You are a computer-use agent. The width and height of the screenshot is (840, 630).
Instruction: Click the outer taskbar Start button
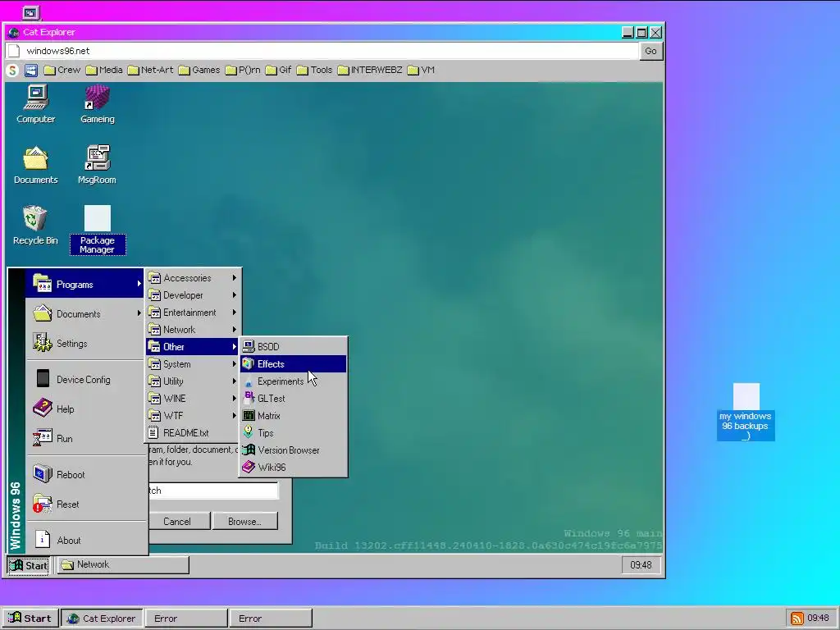coord(30,619)
